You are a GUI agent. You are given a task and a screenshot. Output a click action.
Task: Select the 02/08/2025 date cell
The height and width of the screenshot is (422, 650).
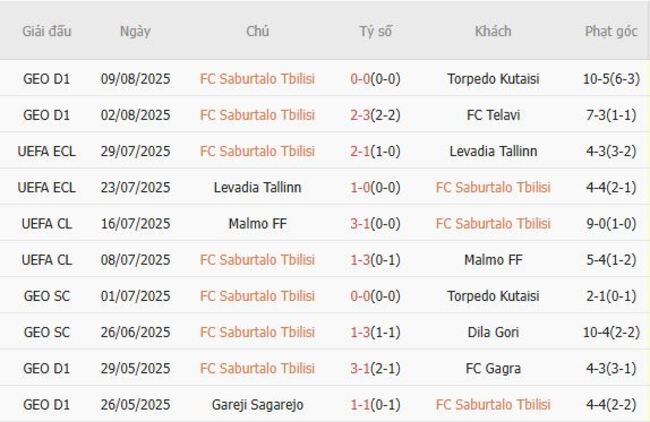135,115
